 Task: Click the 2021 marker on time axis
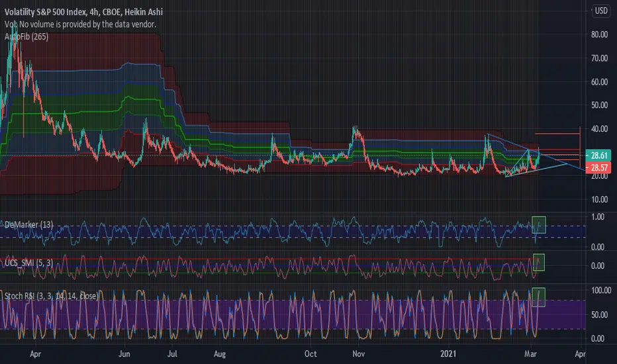click(448, 354)
